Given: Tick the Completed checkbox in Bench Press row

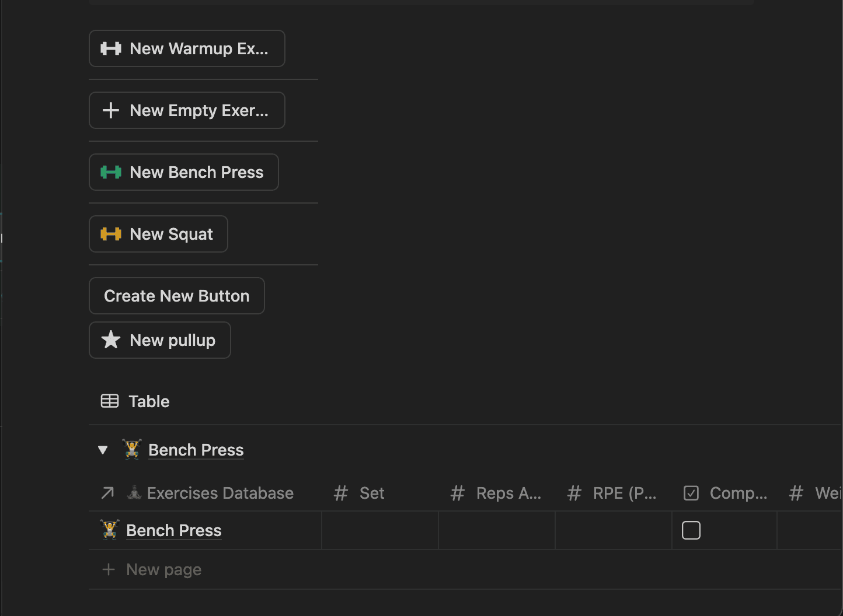Looking at the screenshot, I should click(x=691, y=530).
